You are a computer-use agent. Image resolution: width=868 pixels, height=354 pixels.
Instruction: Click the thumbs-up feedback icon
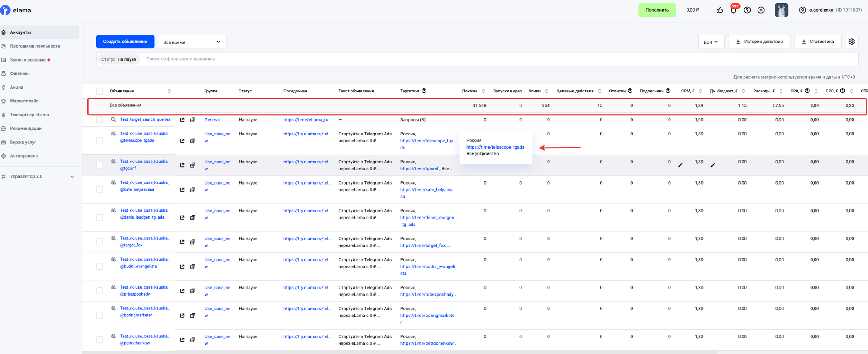click(719, 10)
